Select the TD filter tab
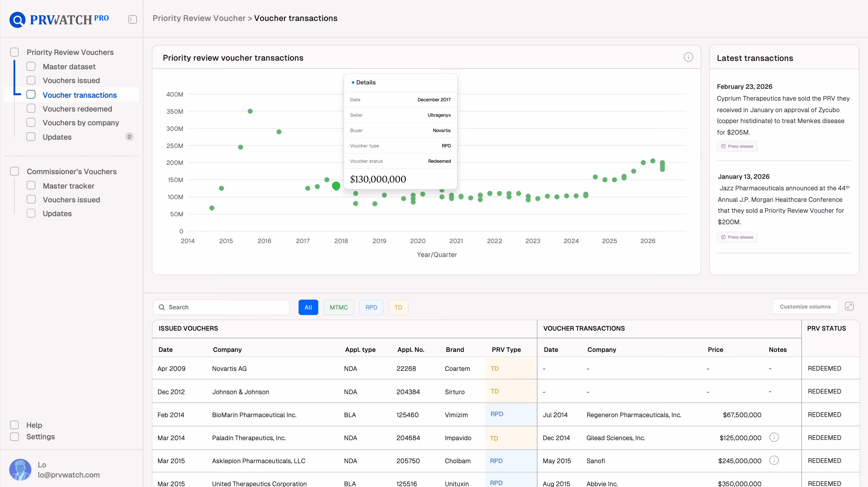868x487 pixels. point(398,307)
